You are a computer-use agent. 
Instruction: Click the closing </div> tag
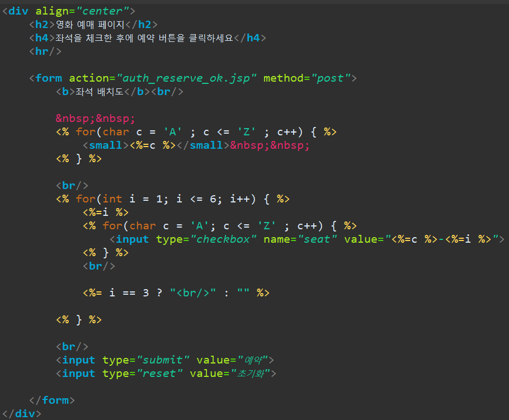point(22,414)
